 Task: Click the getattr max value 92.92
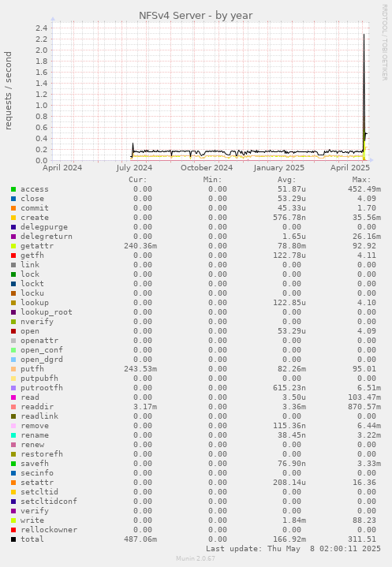click(x=364, y=246)
